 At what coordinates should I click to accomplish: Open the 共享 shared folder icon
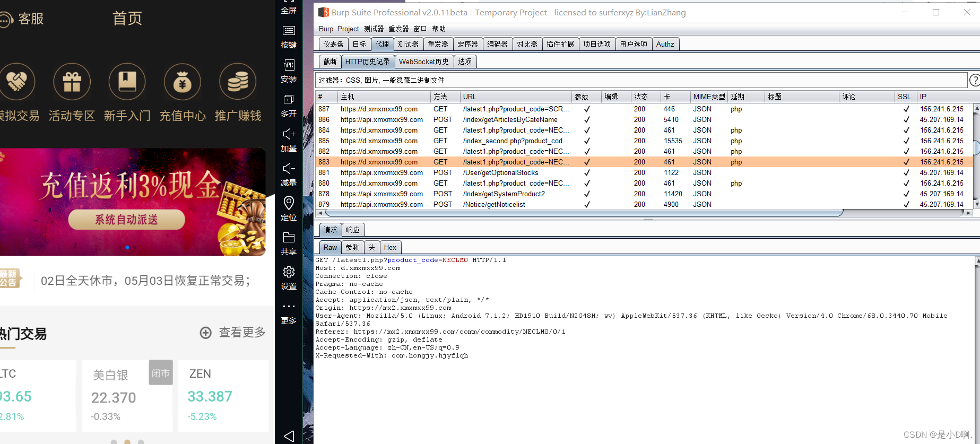(289, 237)
